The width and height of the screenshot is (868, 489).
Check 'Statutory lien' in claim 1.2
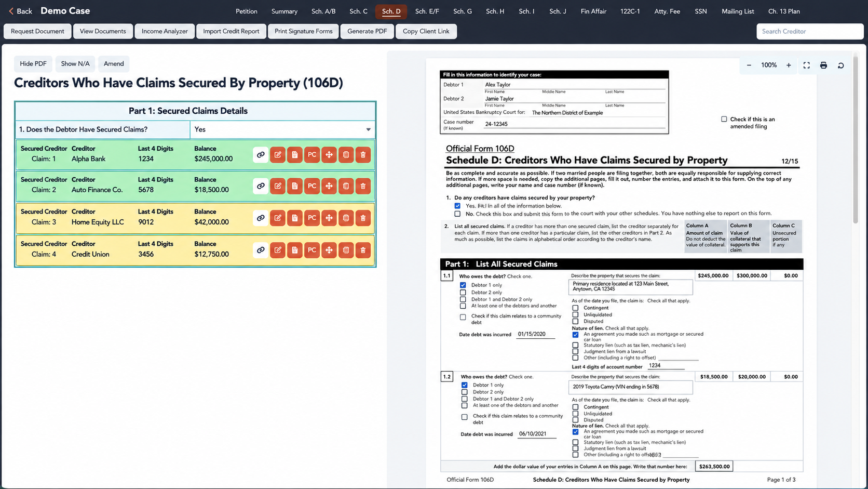tap(575, 442)
